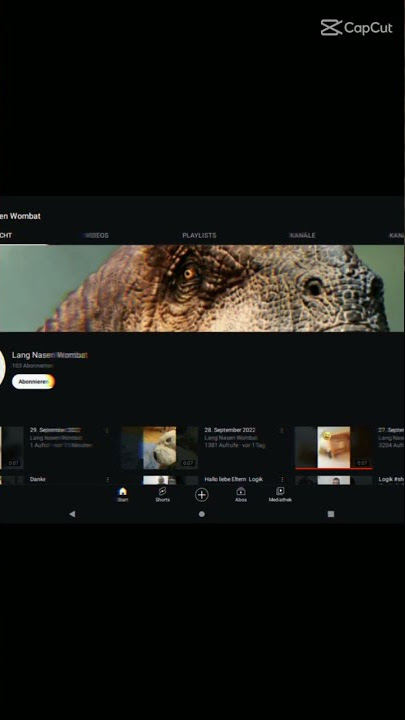This screenshot has height=720, width=405.
Task: Switch to the Kanäle tab
Action: click(x=303, y=236)
